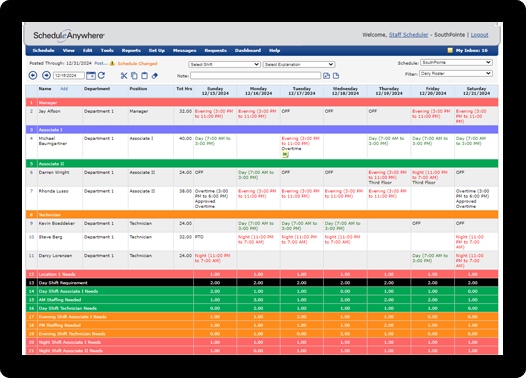
Task: Select the AM Staffing Needed row label
Action: (59, 300)
